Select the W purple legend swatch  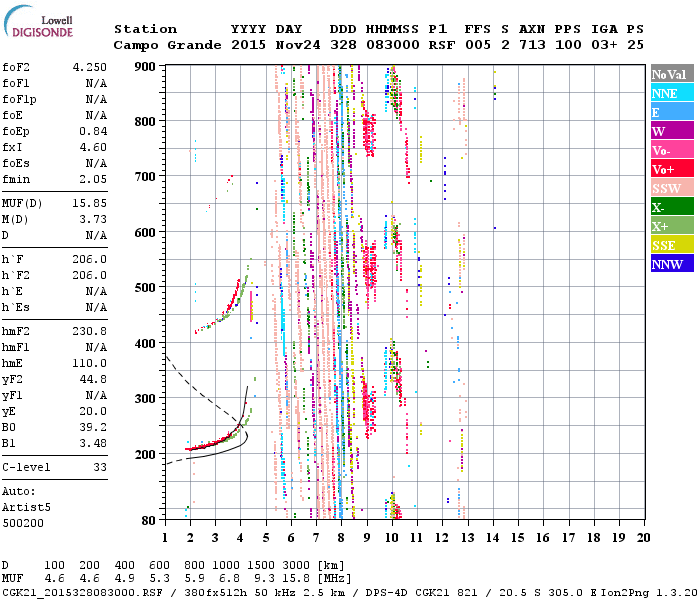(x=672, y=131)
